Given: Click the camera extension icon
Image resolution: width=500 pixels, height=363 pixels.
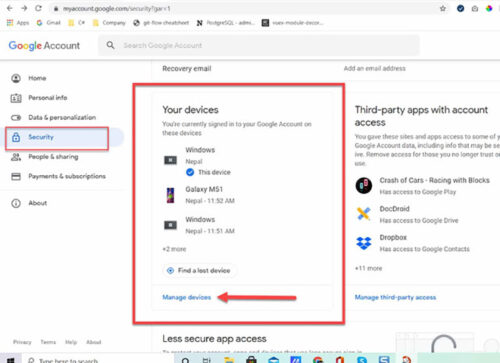Looking at the screenshot, I should tap(475, 9).
